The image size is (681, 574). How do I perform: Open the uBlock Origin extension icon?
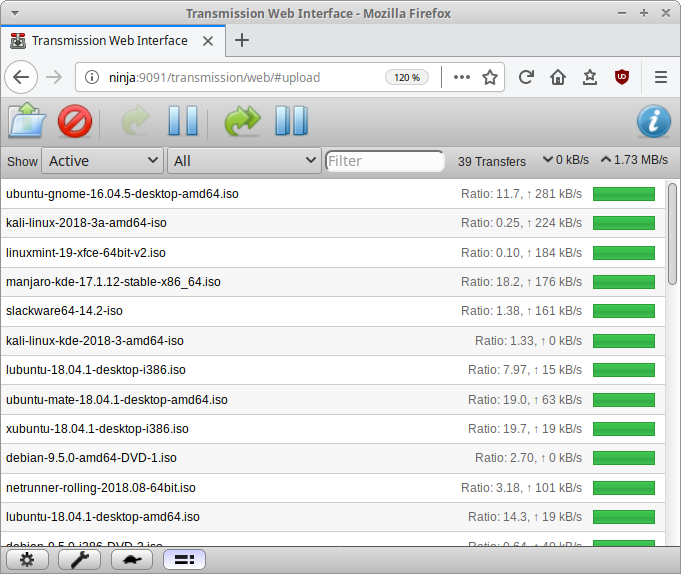tap(622, 77)
